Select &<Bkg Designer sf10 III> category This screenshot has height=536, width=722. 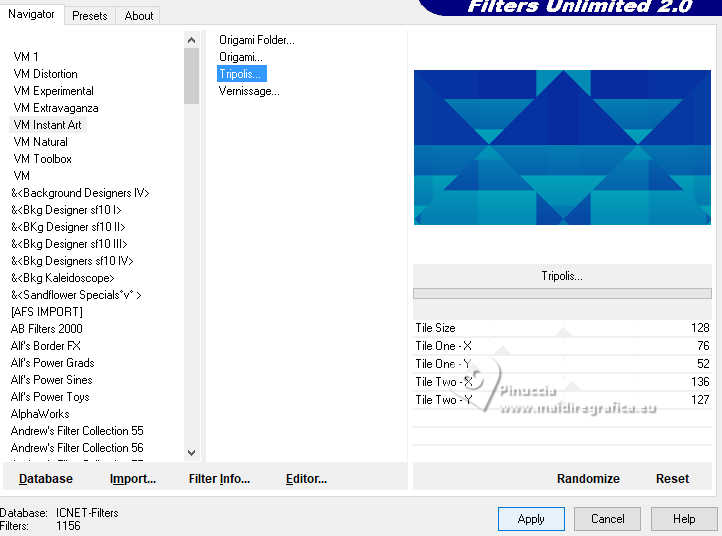[69, 244]
